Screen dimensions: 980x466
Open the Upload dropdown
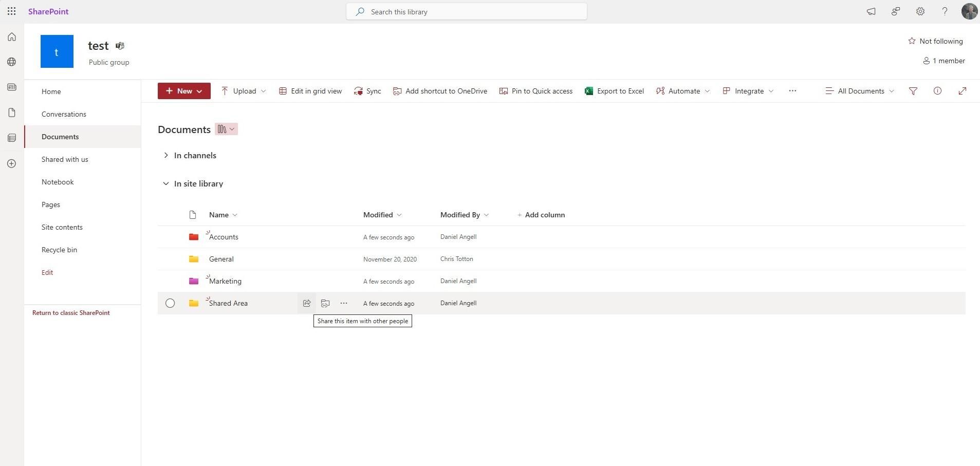(x=244, y=91)
